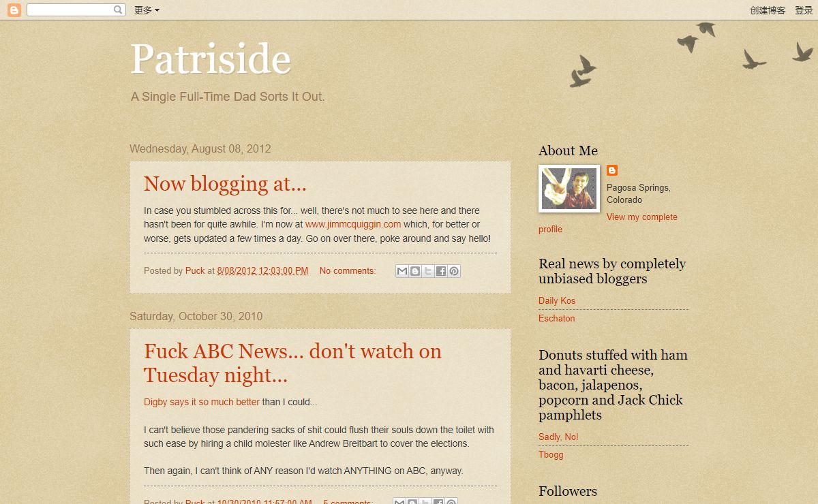Share 'Now blogging at...' post with BlogThis icon
Viewport: 818px width, 504px height.
[x=415, y=271]
